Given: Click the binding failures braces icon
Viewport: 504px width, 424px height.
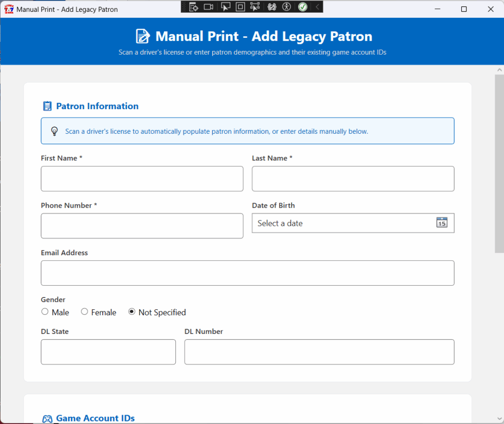Looking at the screenshot, I should [272, 7].
